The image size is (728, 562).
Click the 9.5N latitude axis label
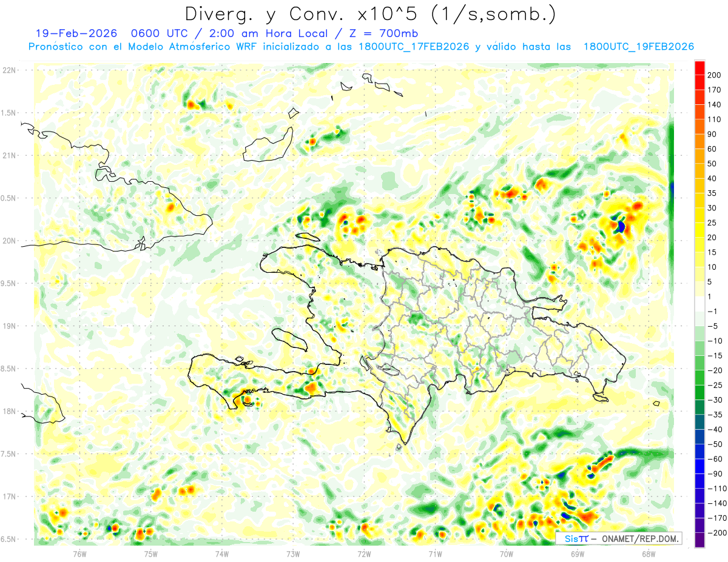click(x=9, y=283)
